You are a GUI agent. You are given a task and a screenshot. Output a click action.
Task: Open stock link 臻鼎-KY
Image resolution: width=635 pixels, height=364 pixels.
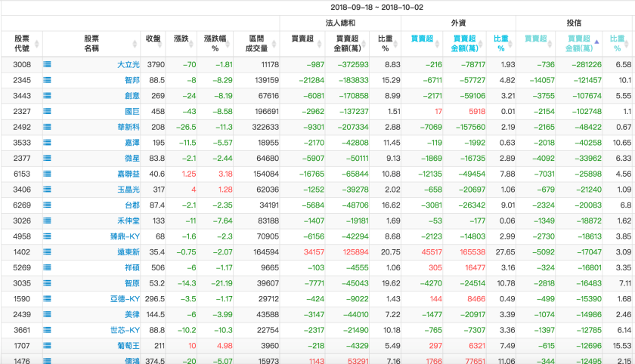pyautogui.click(x=125, y=236)
